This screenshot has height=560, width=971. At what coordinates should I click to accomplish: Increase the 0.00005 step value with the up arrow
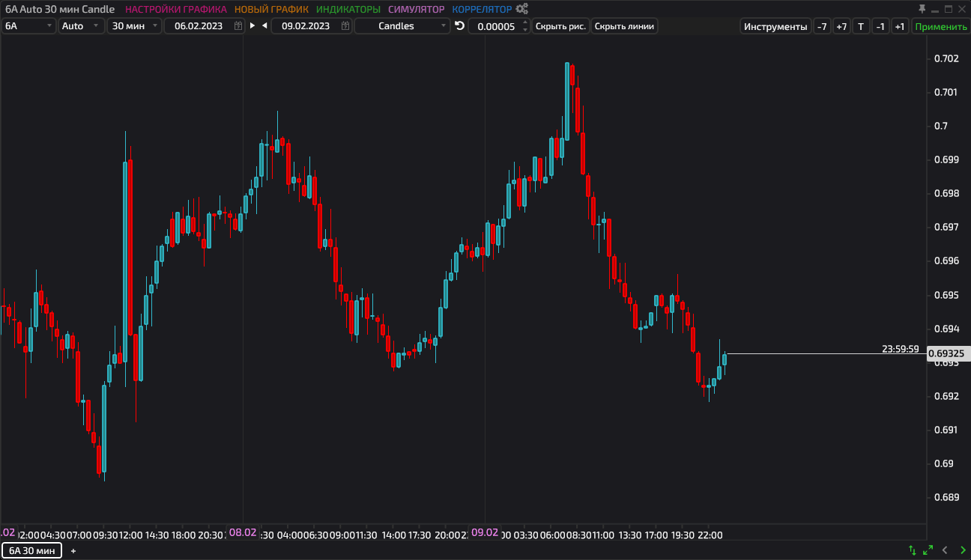click(x=524, y=22)
